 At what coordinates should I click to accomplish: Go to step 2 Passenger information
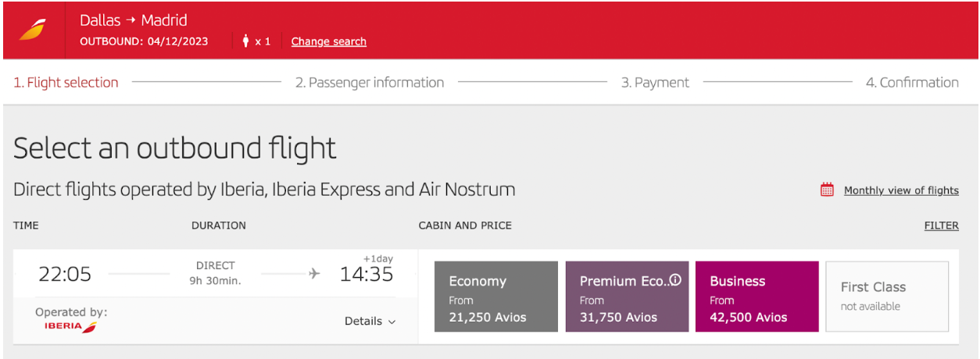click(x=370, y=83)
